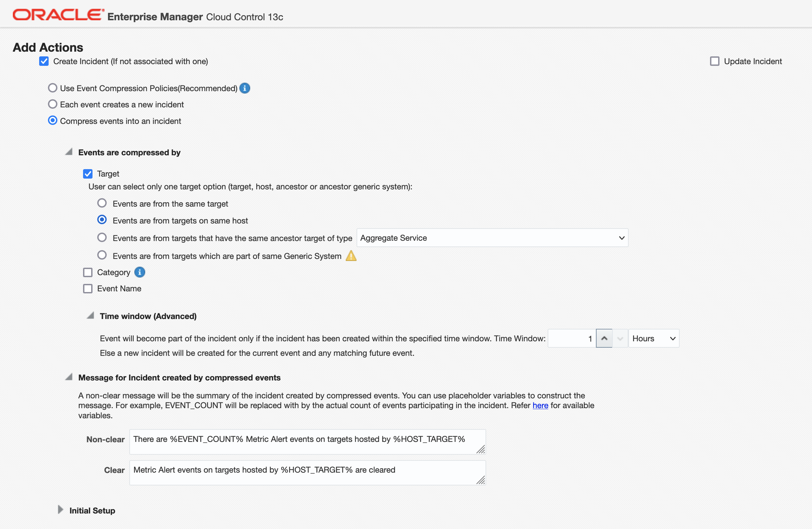Expand the Initial Setup section
The width and height of the screenshot is (812, 529).
click(x=60, y=510)
